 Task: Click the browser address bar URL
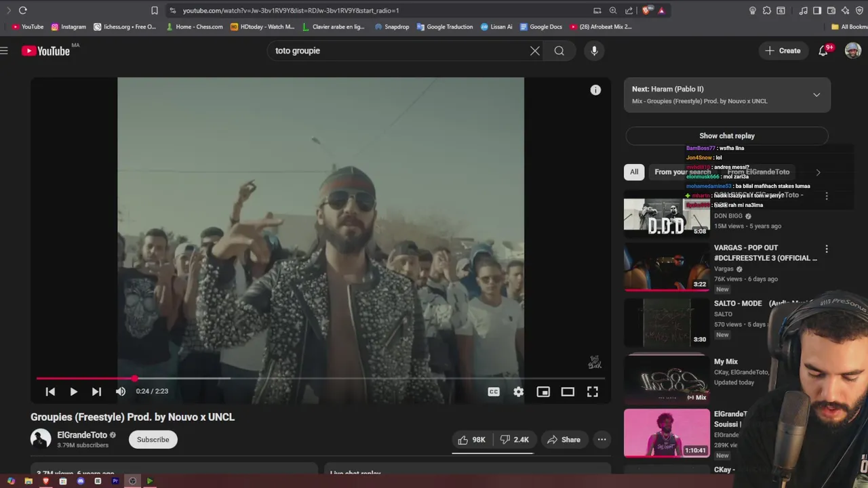coord(290,10)
